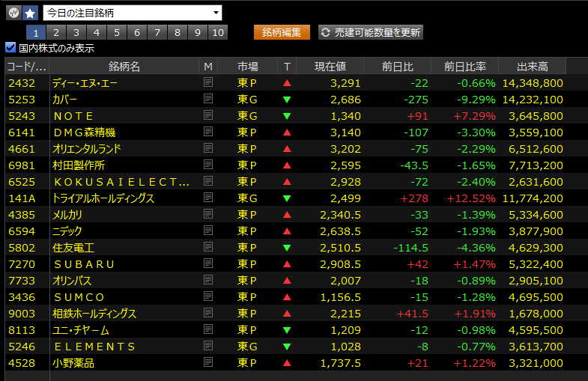Sort by 銘柄名 column header
The height and width of the screenshot is (381, 588).
click(x=124, y=67)
